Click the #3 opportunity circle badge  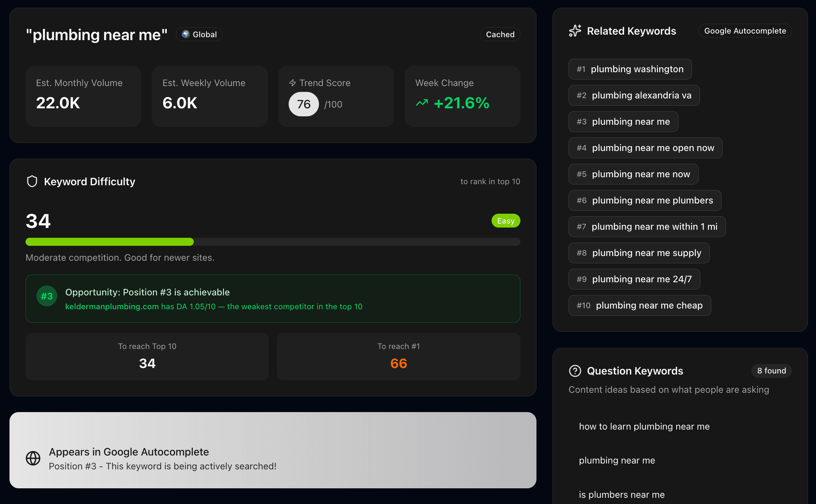[x=47, y=296]
